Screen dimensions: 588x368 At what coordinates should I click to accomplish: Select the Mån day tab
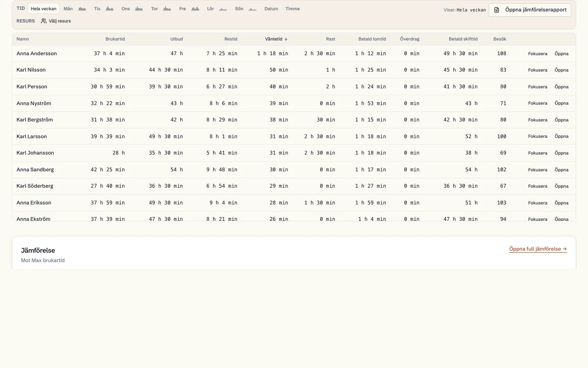point(68,9)
